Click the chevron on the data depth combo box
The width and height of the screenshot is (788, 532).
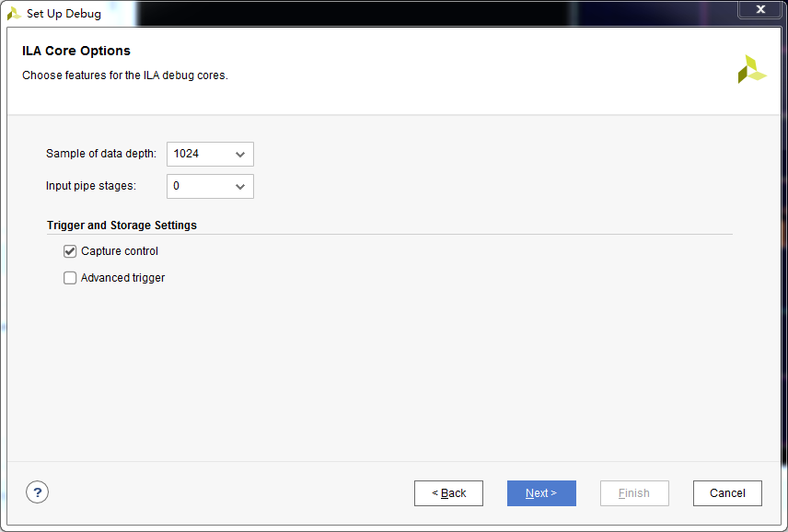240,154
